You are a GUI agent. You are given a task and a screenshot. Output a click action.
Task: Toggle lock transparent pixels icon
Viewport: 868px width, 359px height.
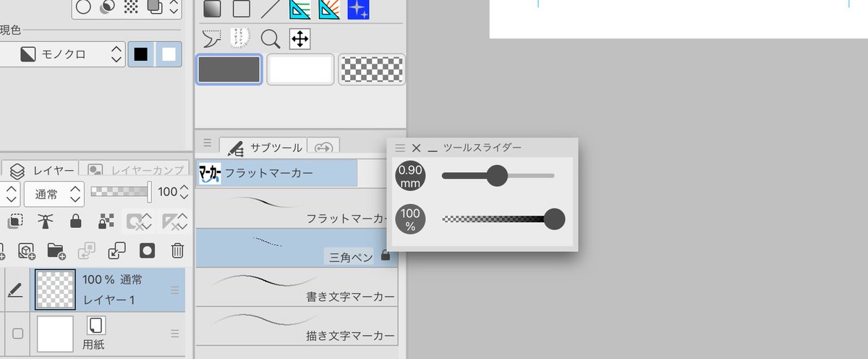(x=105, y=221)
